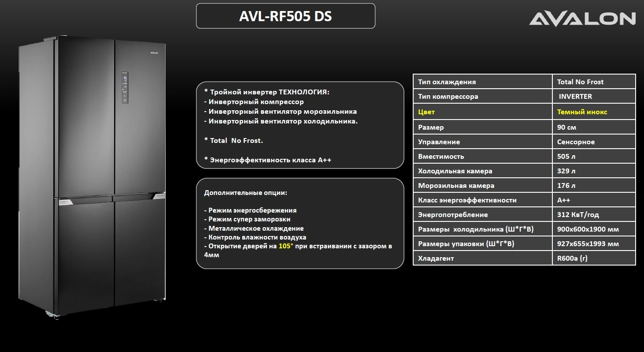
Task: Click the "505 л" capacity value
Action: pyautogui.click(x=566, y=157)
